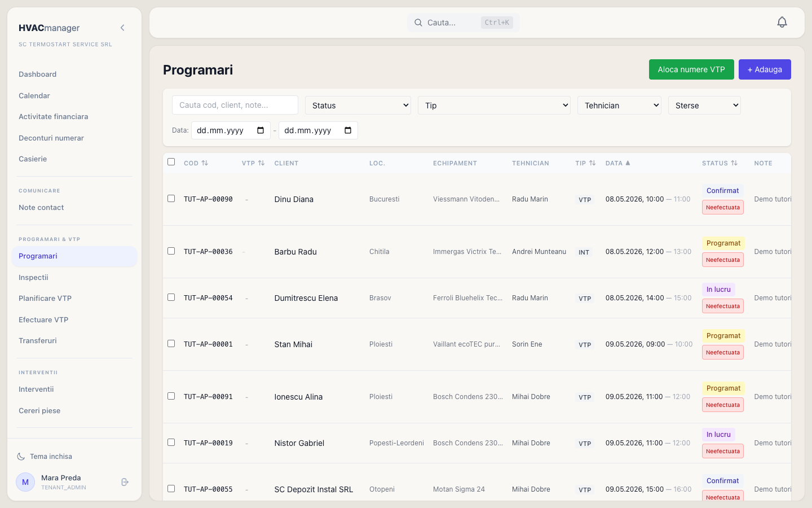Click Programat badge for Stan Mihai
The width and height of the screenshot is (812, 508).
[723, 336]
